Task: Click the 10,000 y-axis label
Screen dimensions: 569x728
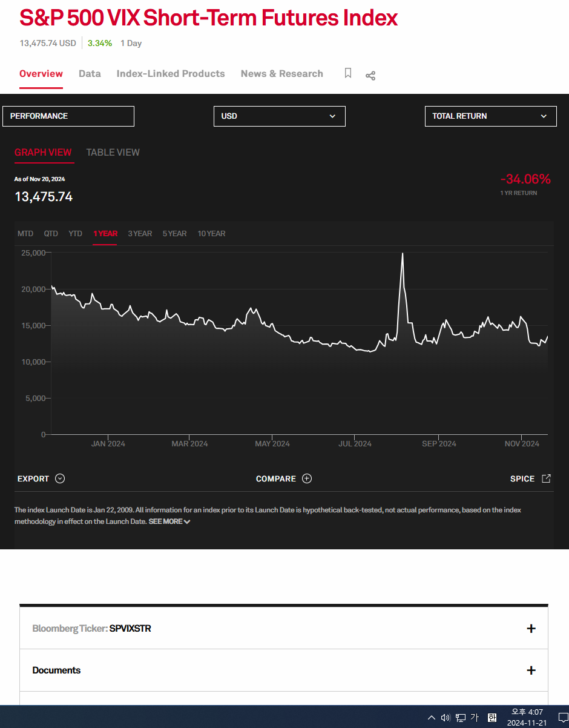Action: [33, 362]
